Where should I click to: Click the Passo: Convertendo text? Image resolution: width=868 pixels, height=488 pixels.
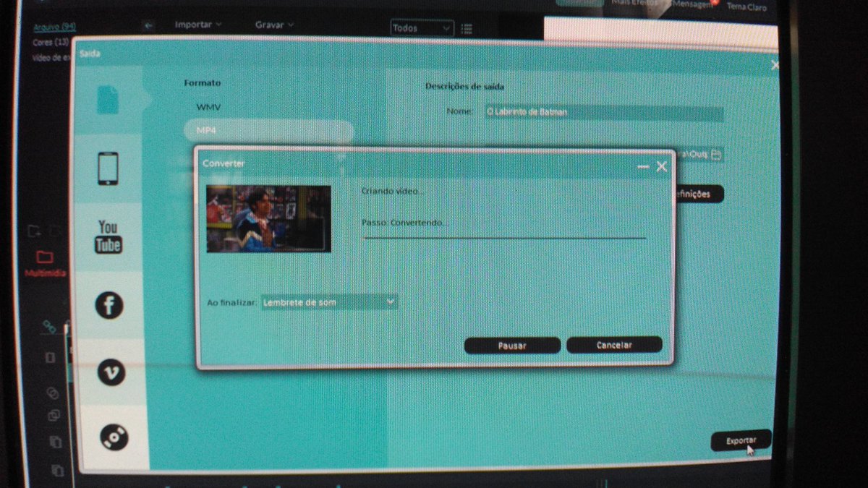click(x=405, y=223)
